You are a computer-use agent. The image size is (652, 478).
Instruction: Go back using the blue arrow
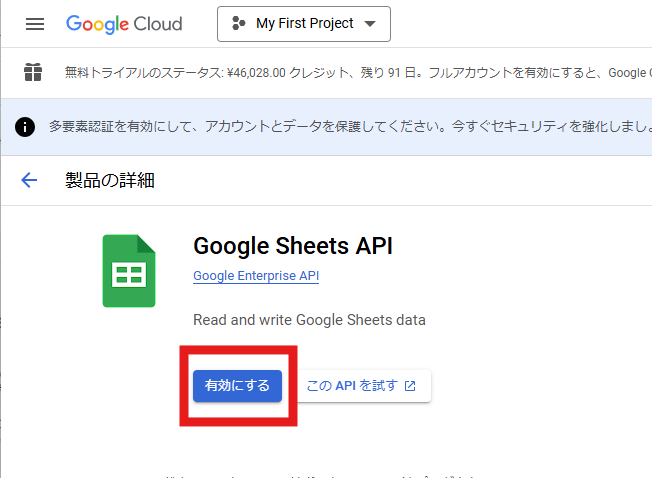click(x=29, y=180)
